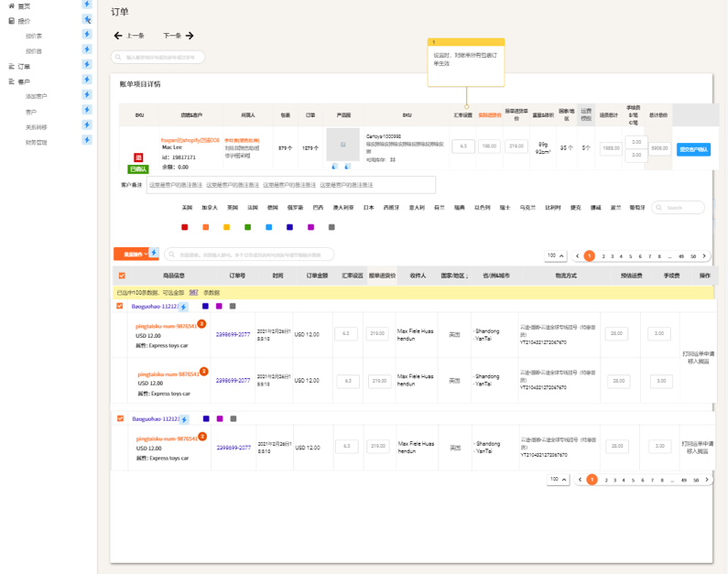Uncheck the second Baoguohao package checkbox
This screenshot has width=728, height=574.
(x=119, y=418)
